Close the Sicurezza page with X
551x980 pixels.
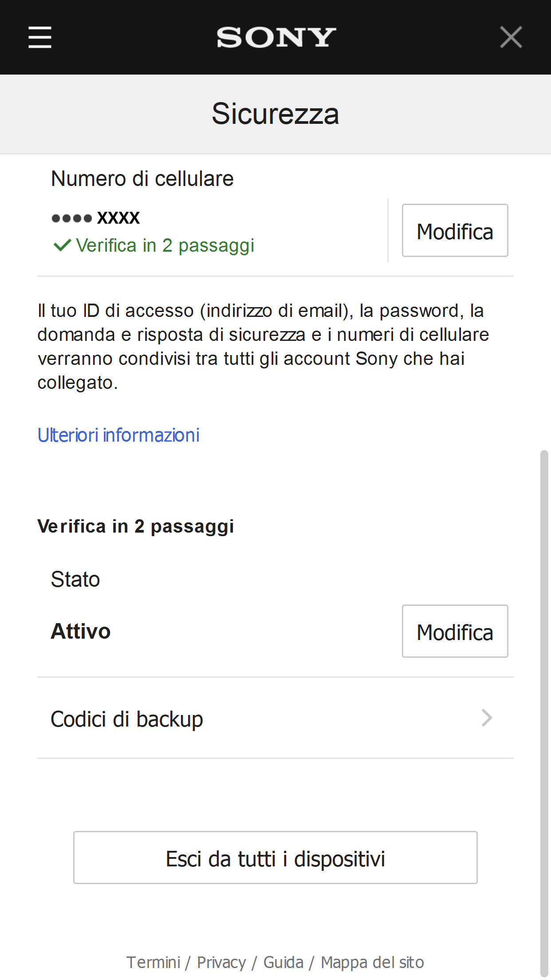pos(511,37)
